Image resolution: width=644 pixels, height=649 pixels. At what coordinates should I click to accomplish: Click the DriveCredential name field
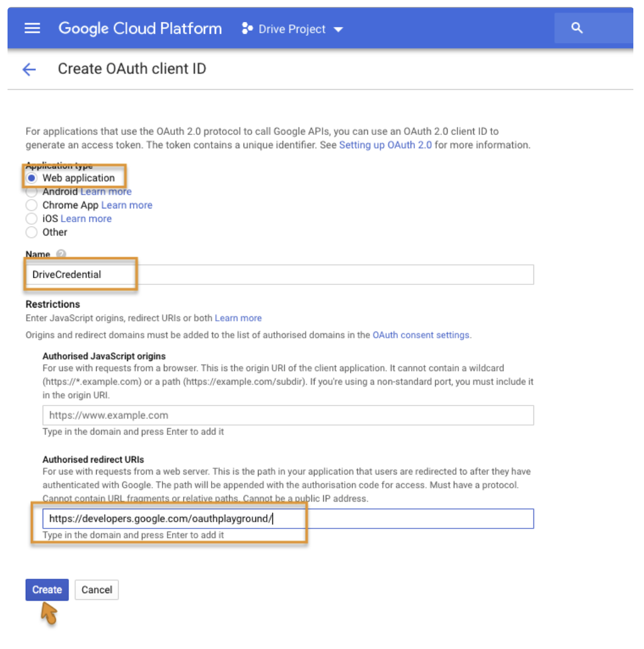(x=282, y=274)
